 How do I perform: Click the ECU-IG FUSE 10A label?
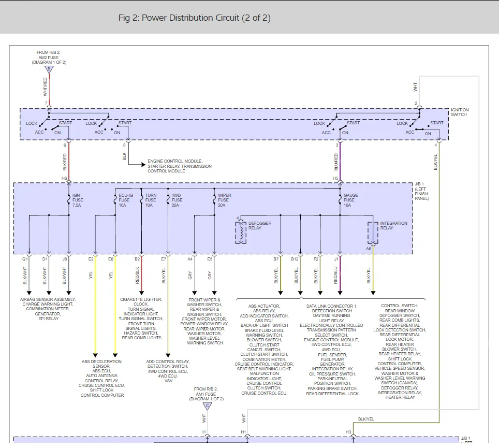(x=125, y=200)
